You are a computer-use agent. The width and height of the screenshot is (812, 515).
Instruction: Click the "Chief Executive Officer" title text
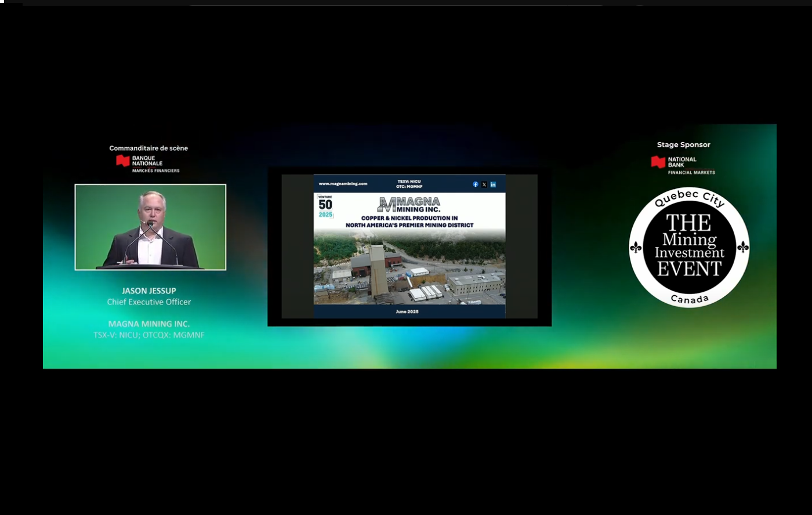coord(149,302)
